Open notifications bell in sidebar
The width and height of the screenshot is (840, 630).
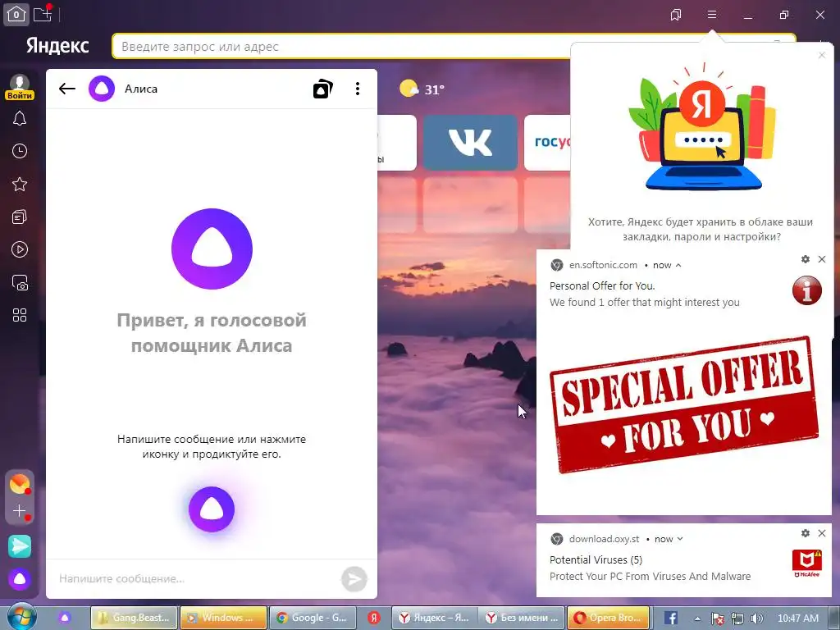20,118
